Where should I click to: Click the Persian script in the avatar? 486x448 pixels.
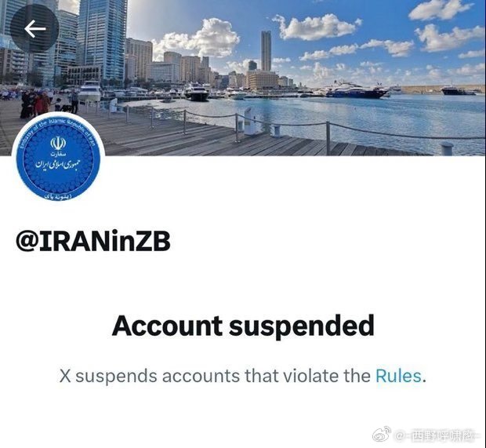[58, 163]
